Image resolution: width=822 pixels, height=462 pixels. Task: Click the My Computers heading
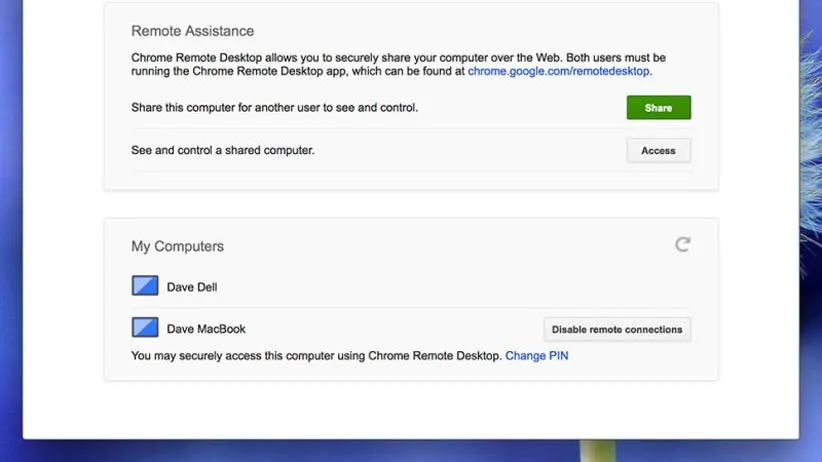pos(177,246)
